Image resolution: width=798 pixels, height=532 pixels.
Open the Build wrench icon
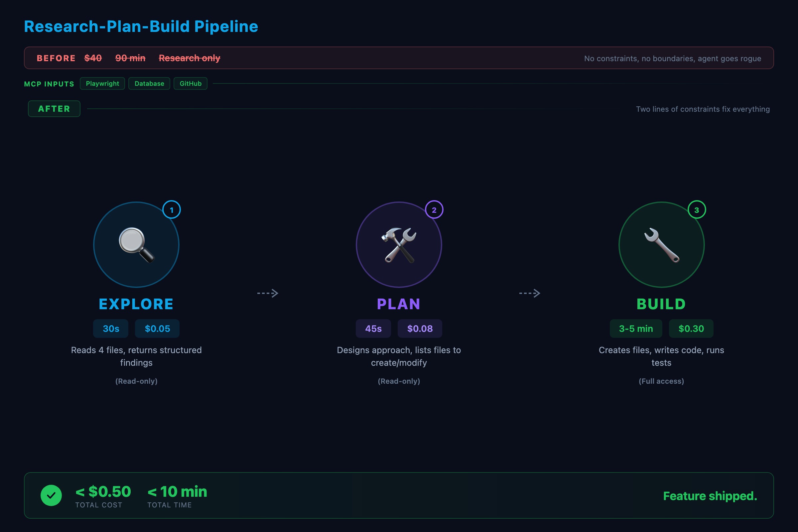pos(661,245)
